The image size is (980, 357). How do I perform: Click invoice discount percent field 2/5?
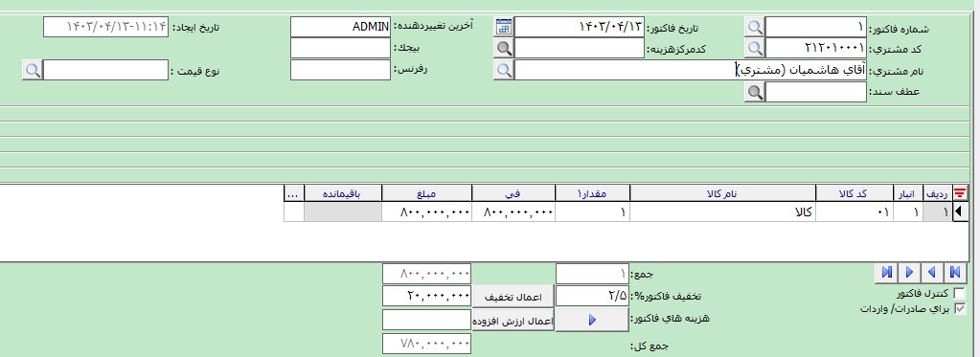592,296
